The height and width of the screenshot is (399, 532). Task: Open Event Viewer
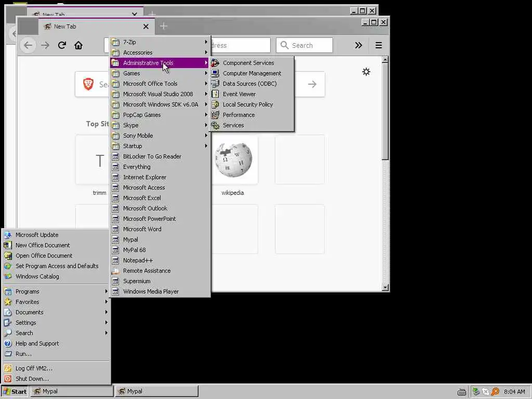[251, 94]
